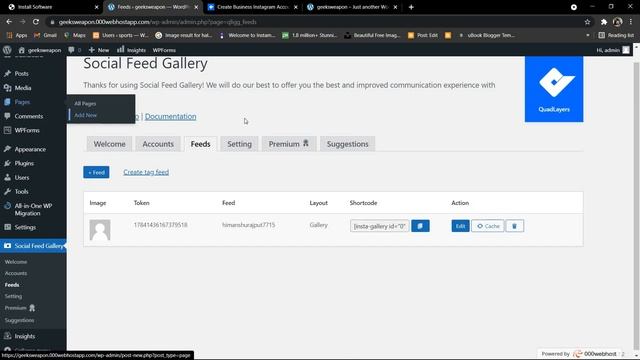Delete the himanshurajput7715 feed
The image size is (640, 360).
514,226
